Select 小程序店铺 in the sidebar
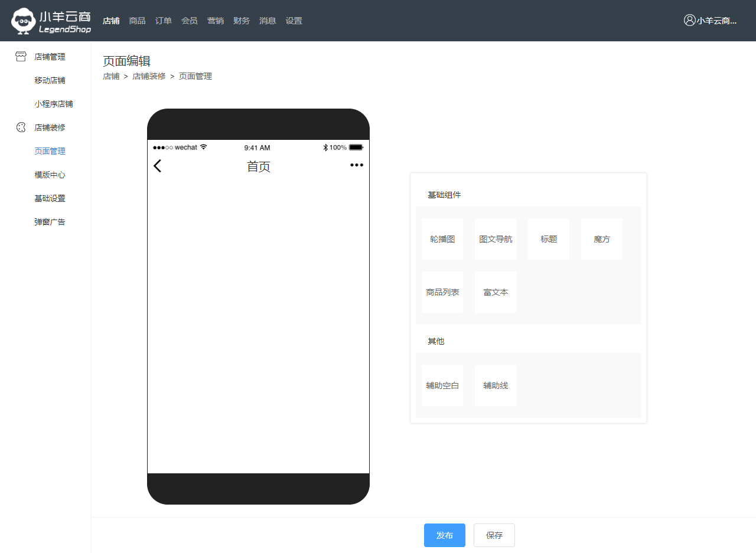The image size is (756, 553). pyautogui.click(x=53, y=104)
